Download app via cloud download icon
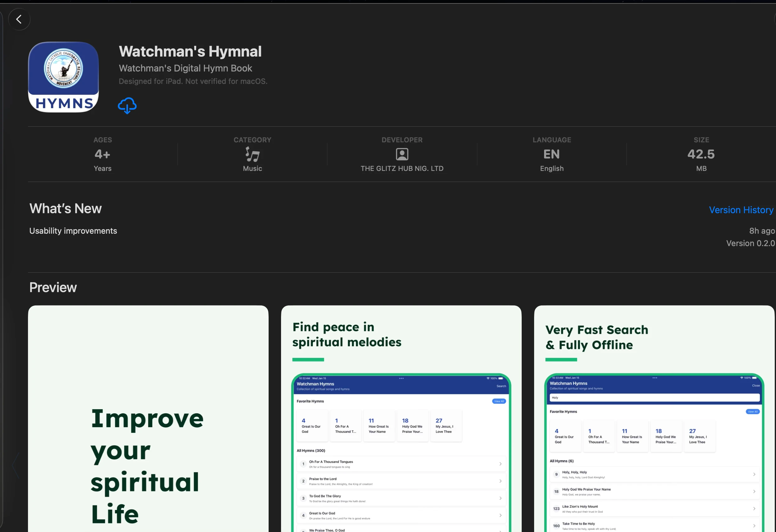The width and height of the screenshot is (776, 532). coord(127,106)
